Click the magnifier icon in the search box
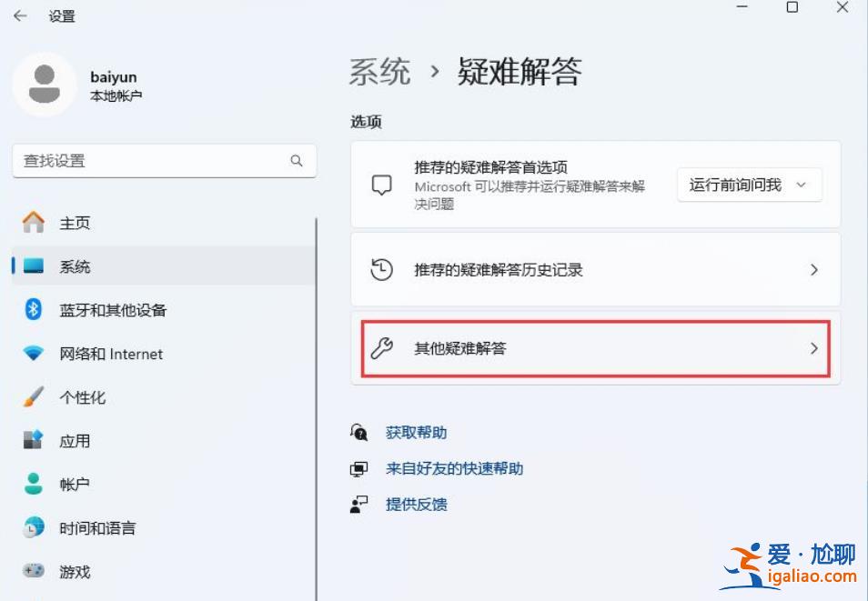The image size is (868, 601). point(297,160)
